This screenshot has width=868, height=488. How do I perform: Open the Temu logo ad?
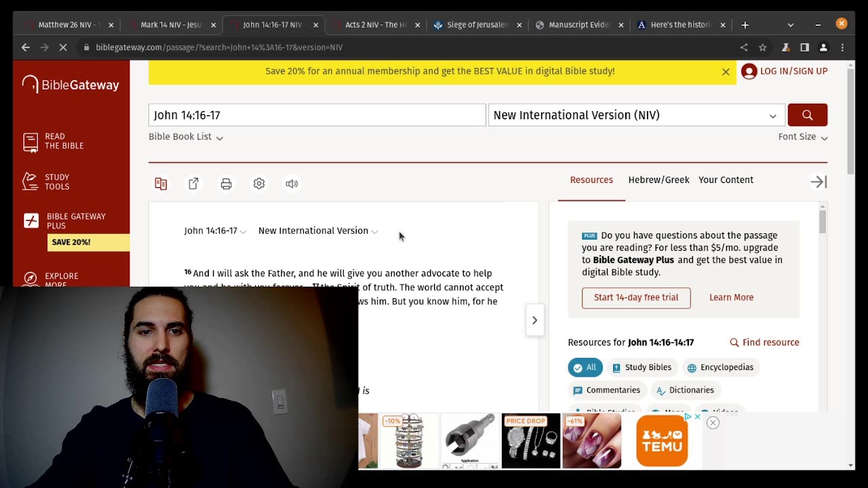click(662, 441)
